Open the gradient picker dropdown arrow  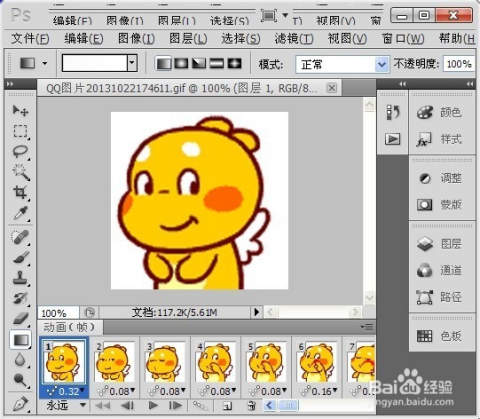(x=132, y=63)
